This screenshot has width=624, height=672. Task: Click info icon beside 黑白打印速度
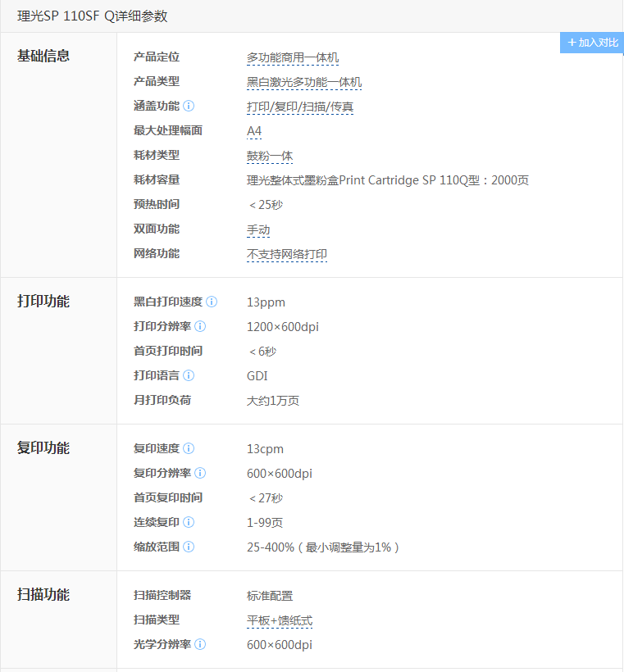(212, 302)
